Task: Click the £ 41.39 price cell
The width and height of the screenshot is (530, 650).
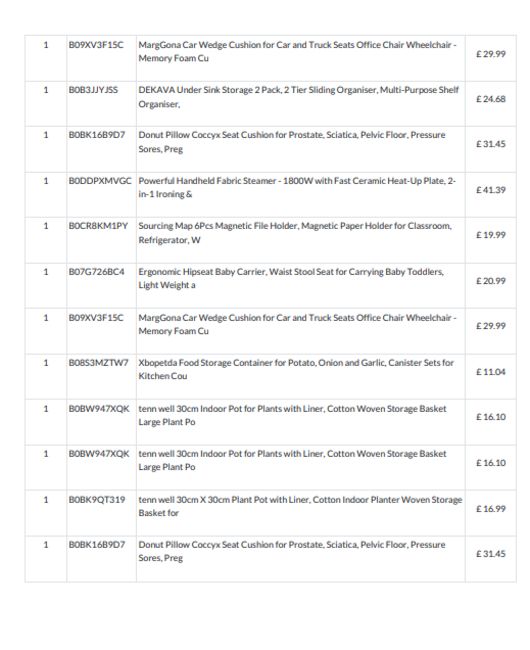Action: click(491, 190)
